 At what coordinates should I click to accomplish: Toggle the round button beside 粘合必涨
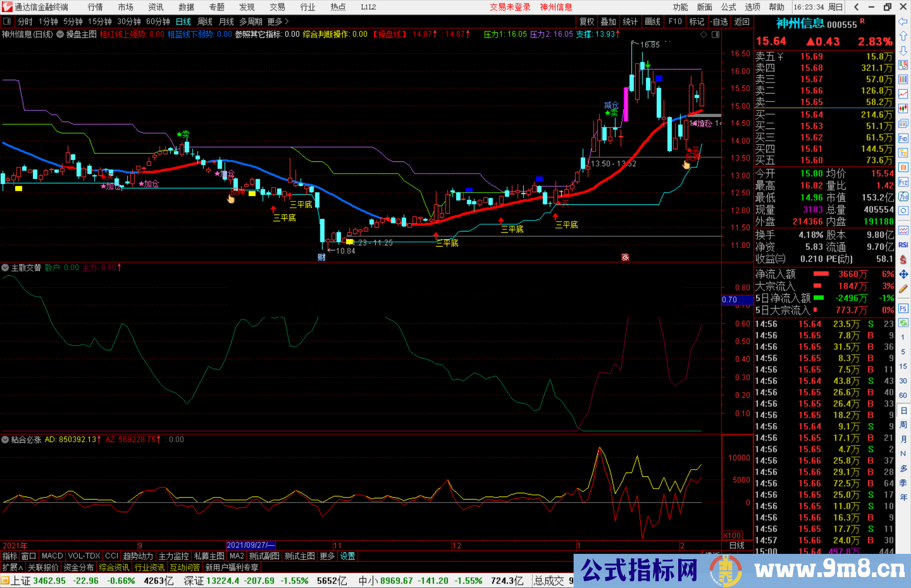pos(5,440)
